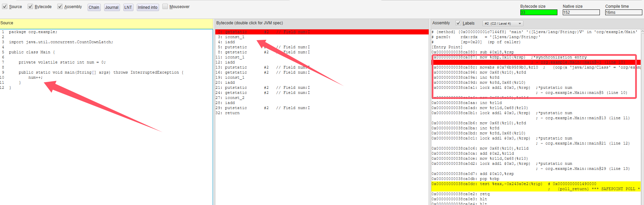Uncheck the Source checkbox

[x=5, y=7]
